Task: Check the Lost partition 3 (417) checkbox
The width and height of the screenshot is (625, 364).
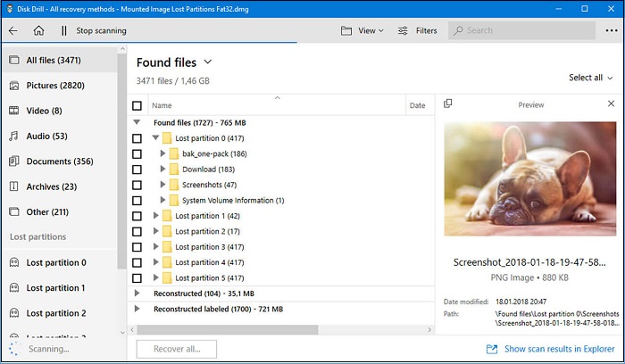Action: coord(137,247)
